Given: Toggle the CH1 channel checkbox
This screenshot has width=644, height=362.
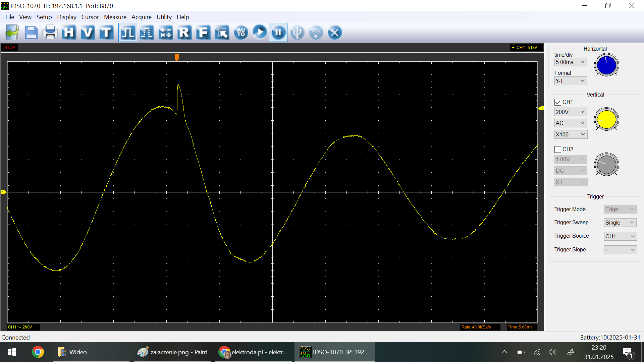Looking at the screenshot, I should tap(558, 102).
